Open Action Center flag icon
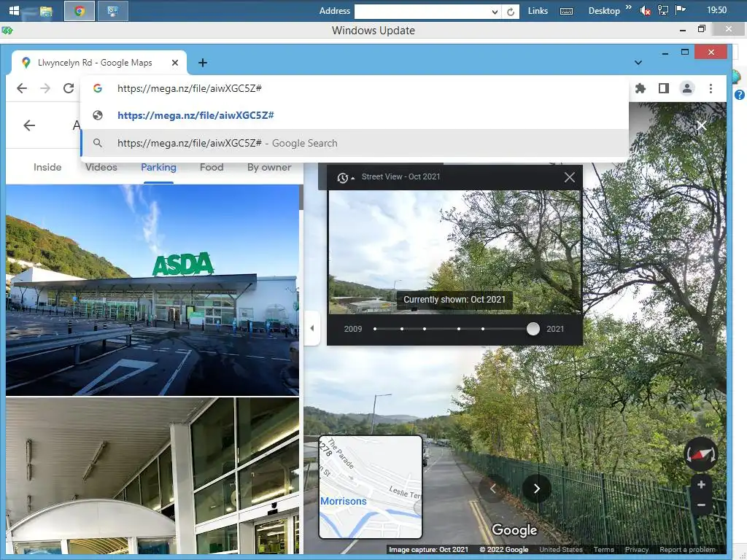Viewport: 747px width, 560px height. 681,10
